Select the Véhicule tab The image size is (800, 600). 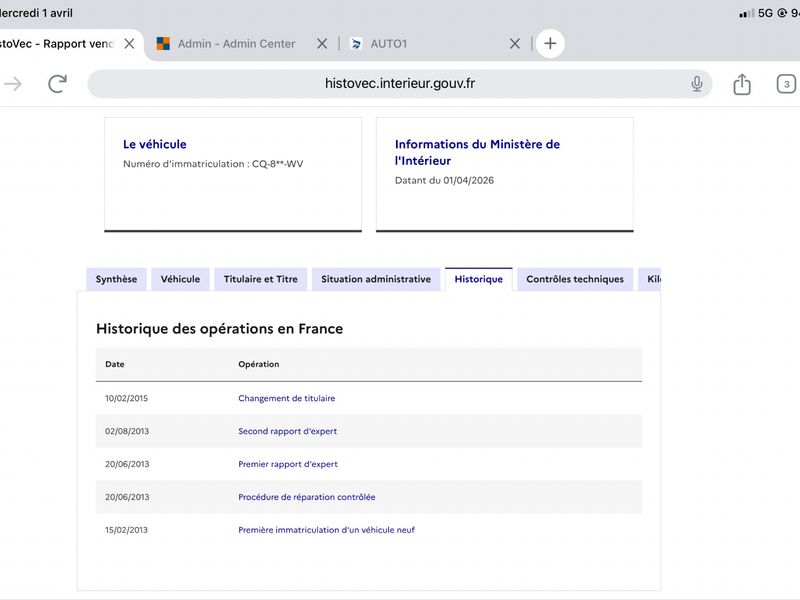click(180, 279)
